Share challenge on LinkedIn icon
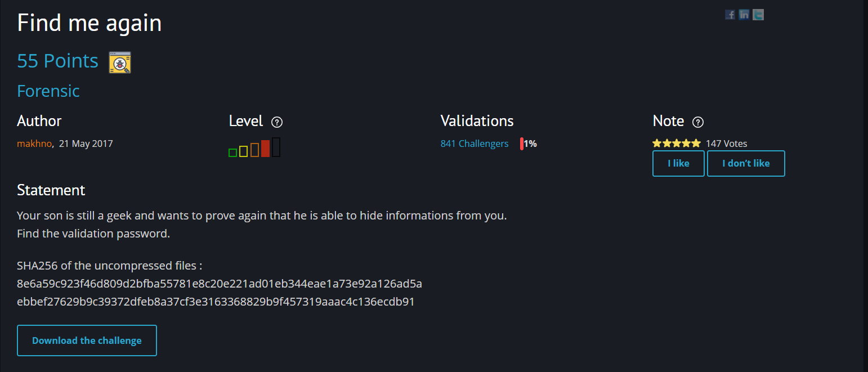This screenshot has height=372, width=868. click(744, 15)
